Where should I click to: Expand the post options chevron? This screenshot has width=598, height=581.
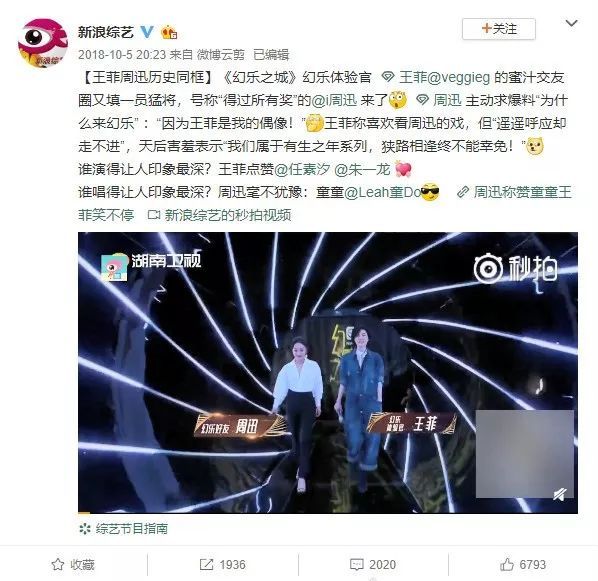(x=571, y=24)
